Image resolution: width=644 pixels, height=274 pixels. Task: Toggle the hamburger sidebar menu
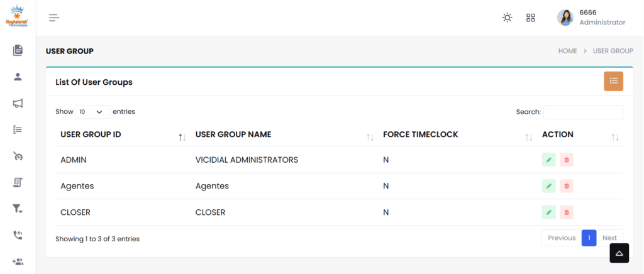tap(54, 18)
